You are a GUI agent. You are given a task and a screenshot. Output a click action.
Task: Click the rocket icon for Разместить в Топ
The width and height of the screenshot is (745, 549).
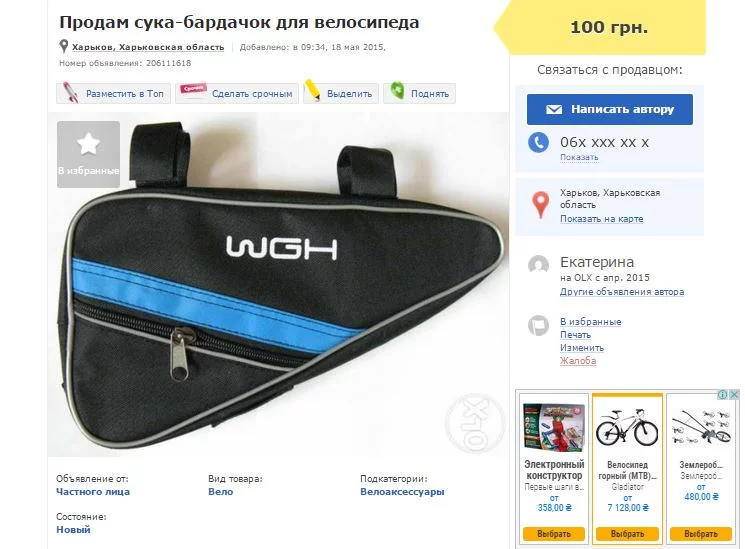pos(70,93)
